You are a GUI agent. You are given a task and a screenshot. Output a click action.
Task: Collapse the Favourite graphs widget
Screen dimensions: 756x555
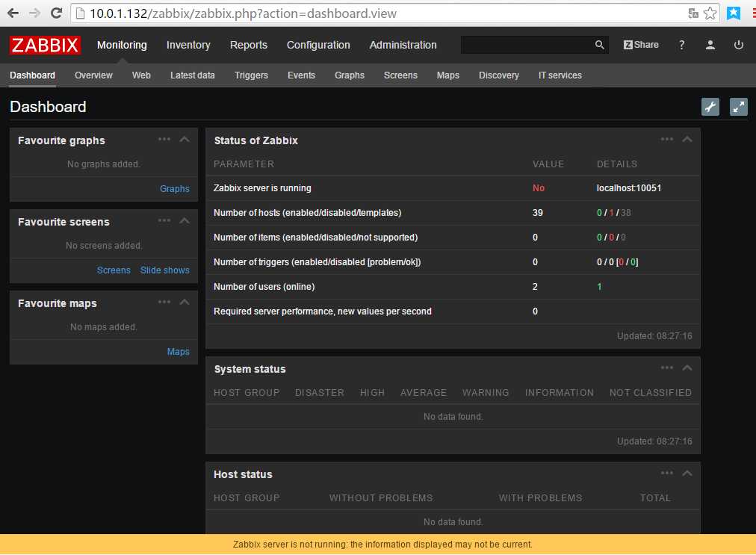(185, 140)
